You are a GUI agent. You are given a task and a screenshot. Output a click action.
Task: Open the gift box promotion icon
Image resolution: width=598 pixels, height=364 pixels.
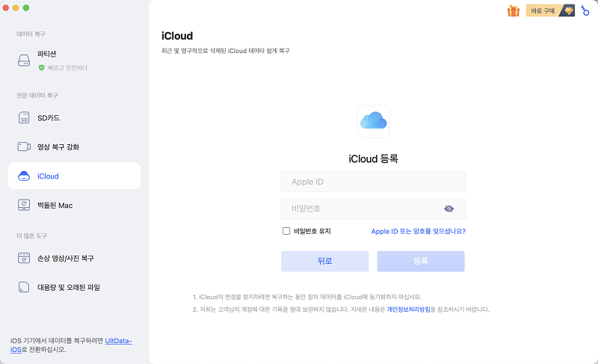(x=514, y=10)
